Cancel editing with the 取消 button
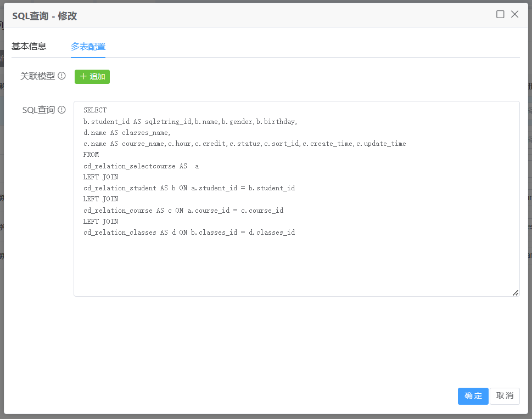 [505, 396]
